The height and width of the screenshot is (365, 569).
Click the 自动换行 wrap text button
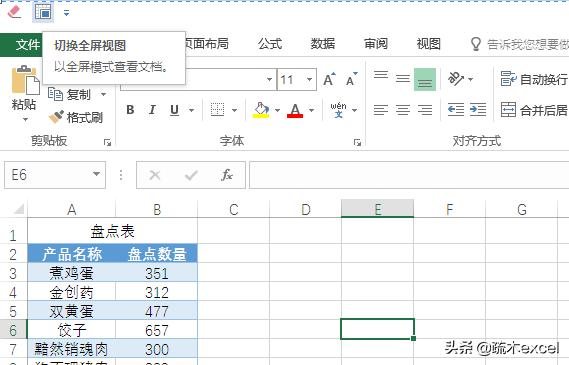tap(534, 79)
